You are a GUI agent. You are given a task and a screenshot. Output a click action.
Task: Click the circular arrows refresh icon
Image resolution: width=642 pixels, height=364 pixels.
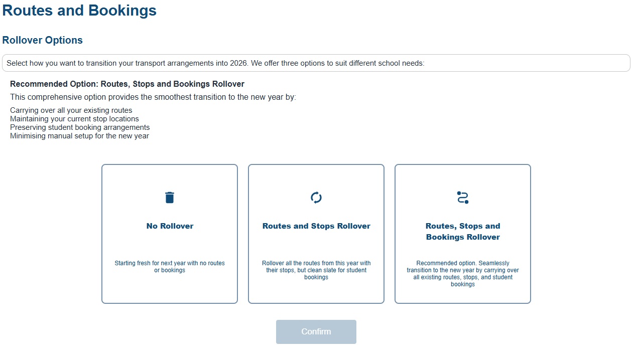(316, 198)
